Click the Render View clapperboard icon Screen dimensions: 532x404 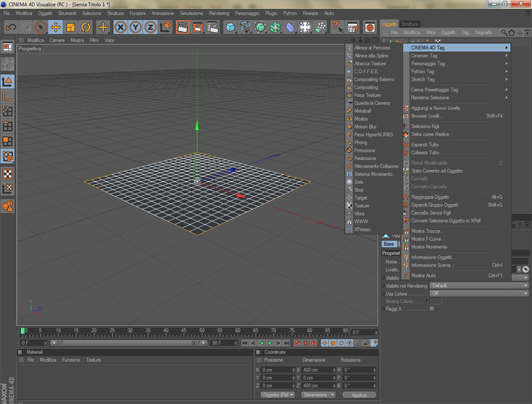[x=183, y=28]
